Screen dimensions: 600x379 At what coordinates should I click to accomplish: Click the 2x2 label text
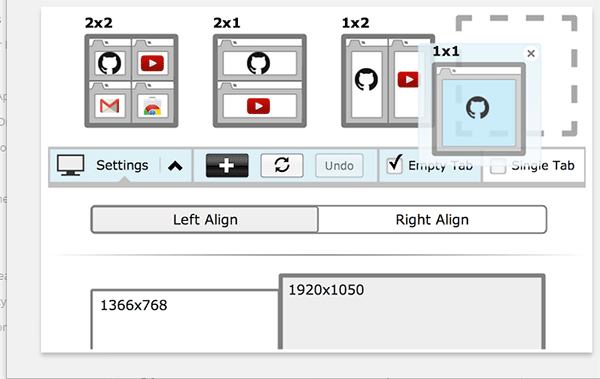[99, 23]
